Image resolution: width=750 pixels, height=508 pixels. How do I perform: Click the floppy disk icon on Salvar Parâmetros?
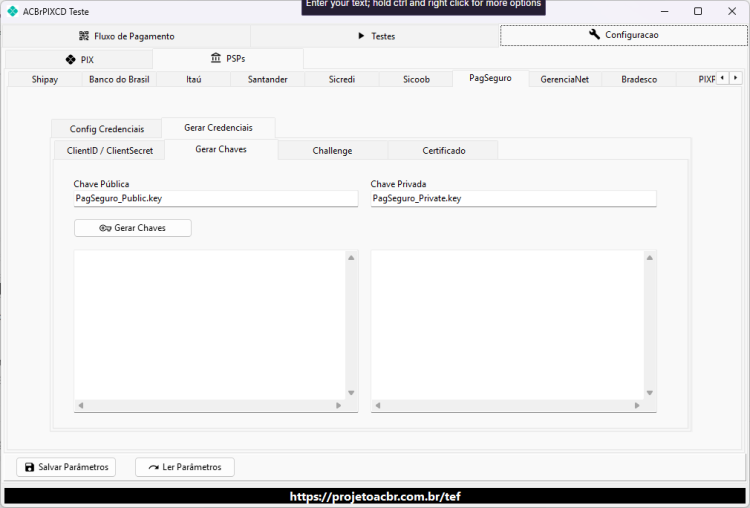(30, 467)
